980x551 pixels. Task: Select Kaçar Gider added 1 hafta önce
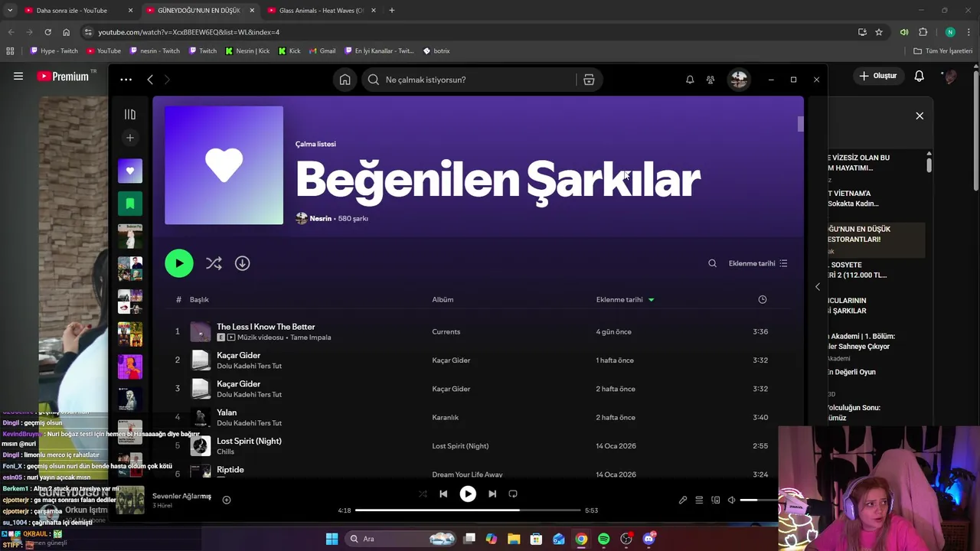point(477,360)
